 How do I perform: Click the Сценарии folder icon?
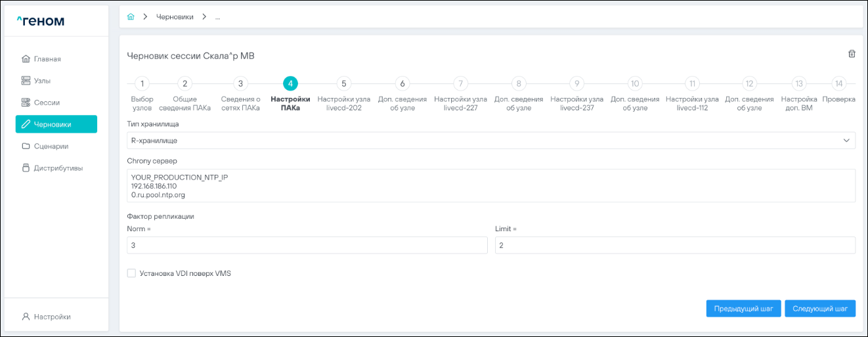26,146
